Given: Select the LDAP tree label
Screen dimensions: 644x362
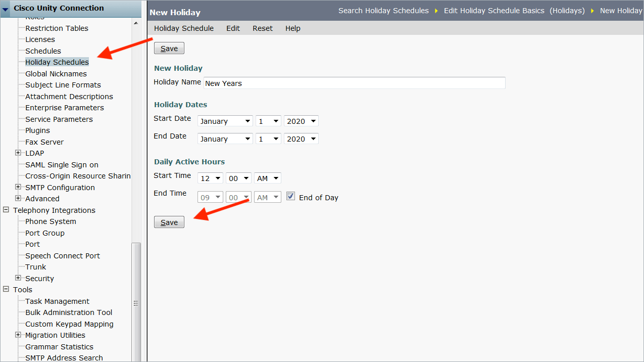Looking at the screenshot, I should [34, 153].
